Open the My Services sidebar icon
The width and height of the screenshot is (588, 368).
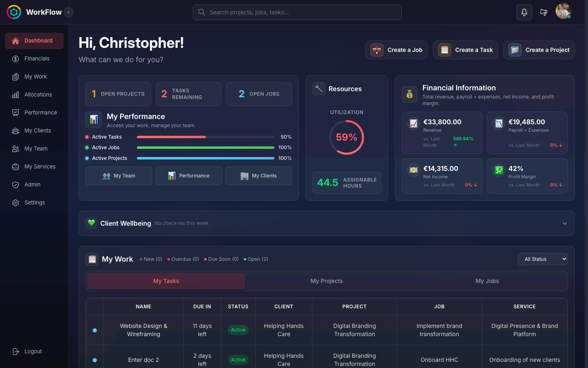point(15,166)
